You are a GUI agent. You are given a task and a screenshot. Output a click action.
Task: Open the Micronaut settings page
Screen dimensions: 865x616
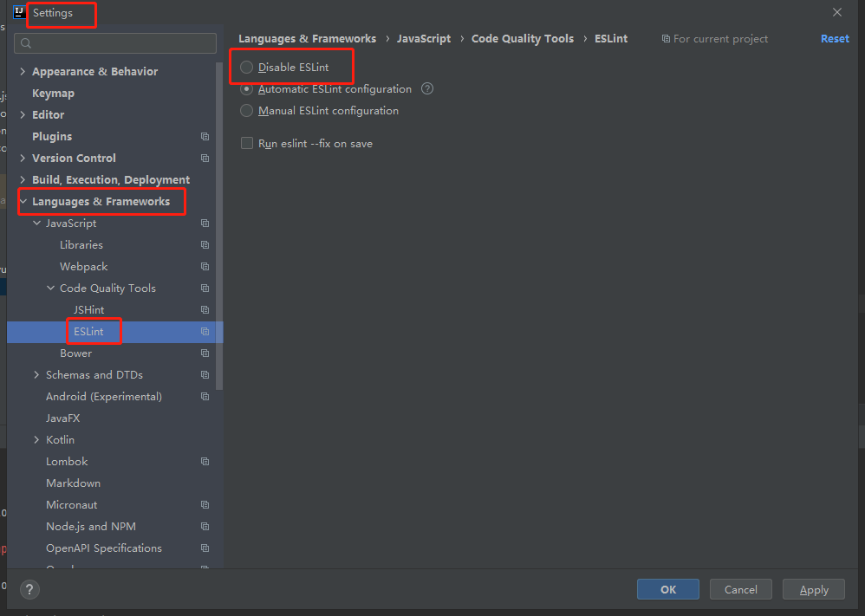coord(72,504)
